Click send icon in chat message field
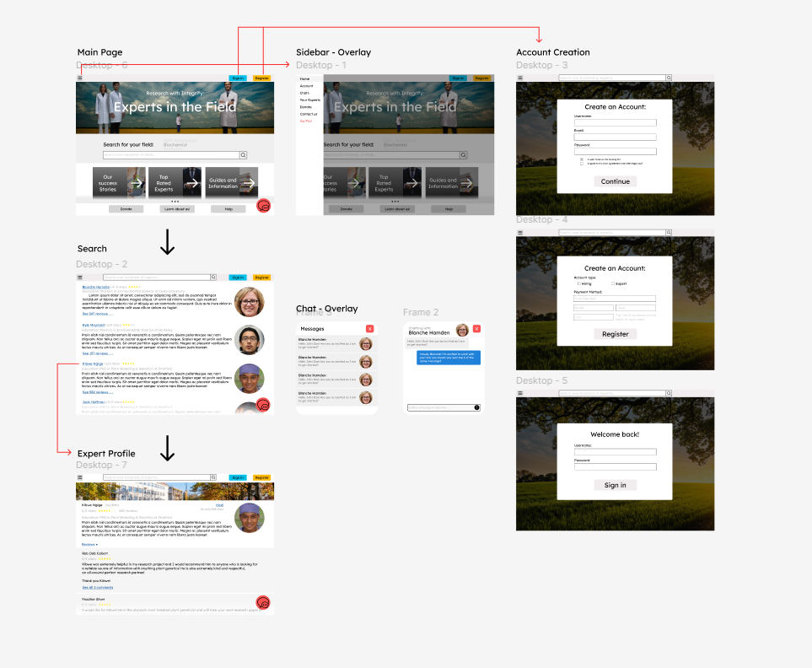 tap(476, 407)
